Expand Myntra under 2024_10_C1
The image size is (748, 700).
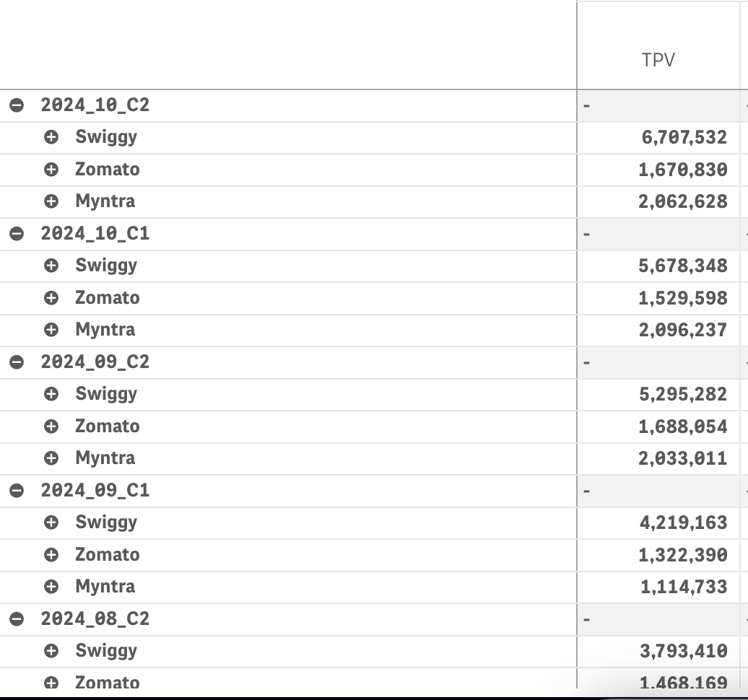click(51, 330)
